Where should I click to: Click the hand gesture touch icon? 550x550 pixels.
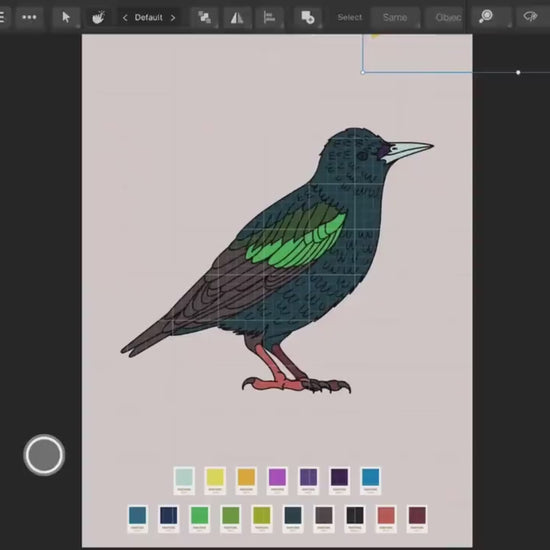tap(98, 17)
